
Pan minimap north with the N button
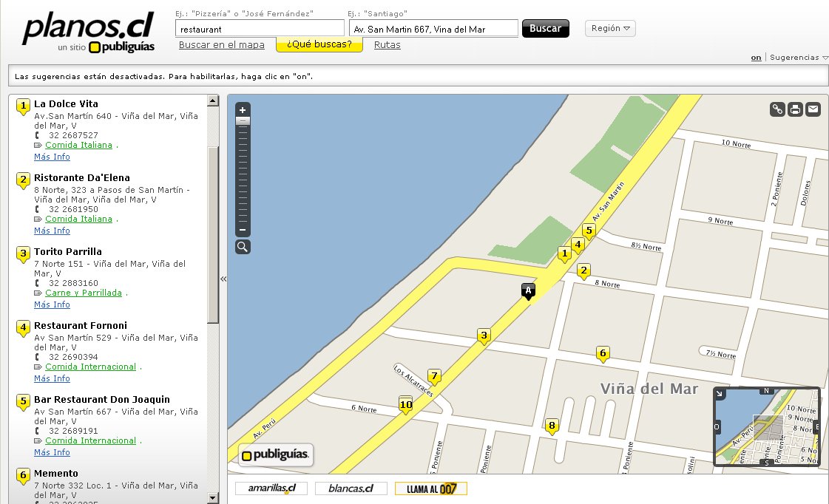pyautogui.click(x=766, y=391)
